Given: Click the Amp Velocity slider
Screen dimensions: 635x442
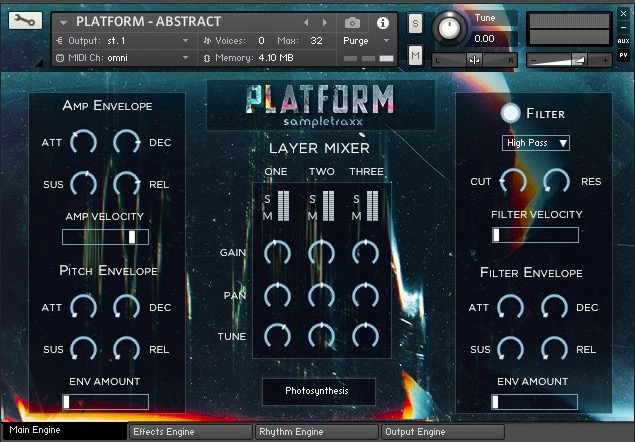Looking at the screenshot, I should click(x=105, y=237).
